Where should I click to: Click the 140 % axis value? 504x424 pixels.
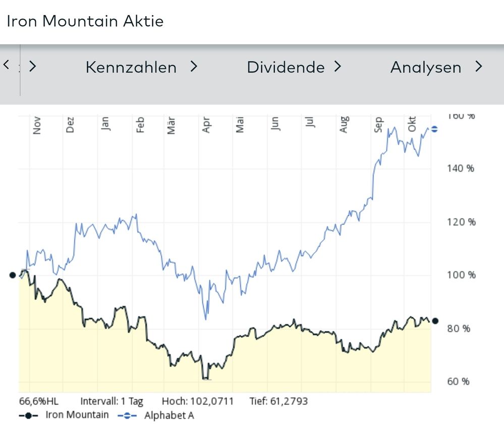click(x=461, y=168)
